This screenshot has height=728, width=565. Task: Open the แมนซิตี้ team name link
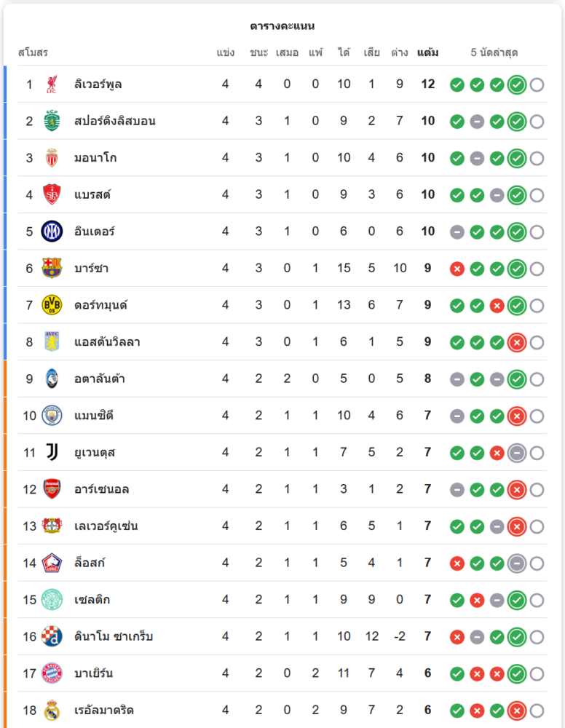coord(94,416)
